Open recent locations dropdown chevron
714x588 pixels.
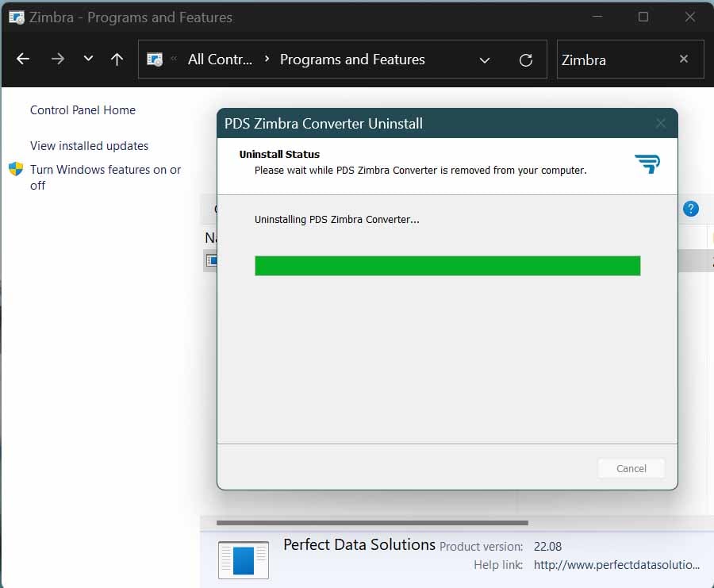pos(88,58)
